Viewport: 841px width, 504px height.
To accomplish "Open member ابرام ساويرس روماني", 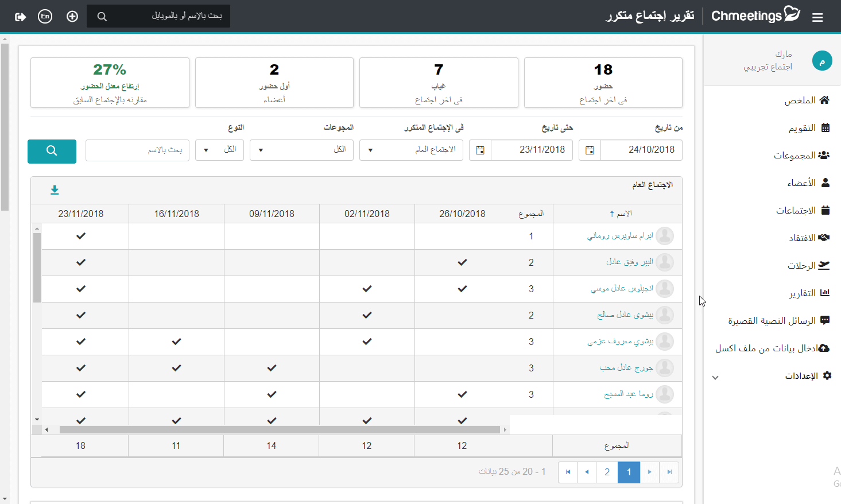I will 620,236.
